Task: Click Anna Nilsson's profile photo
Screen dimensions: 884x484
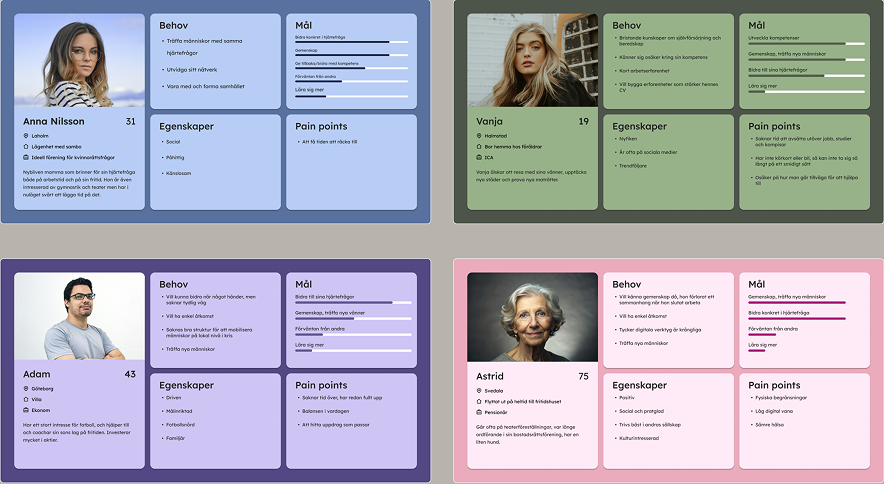Action: [x=80, y=60]
